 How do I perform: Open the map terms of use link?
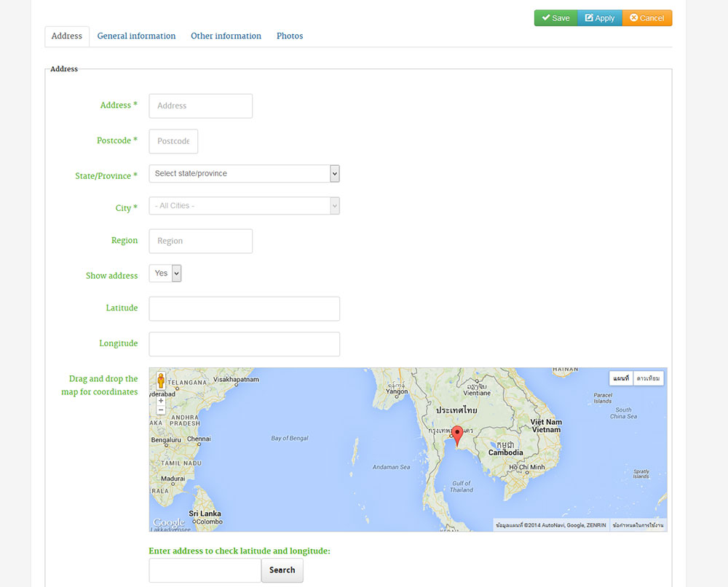tap(638, 525)
